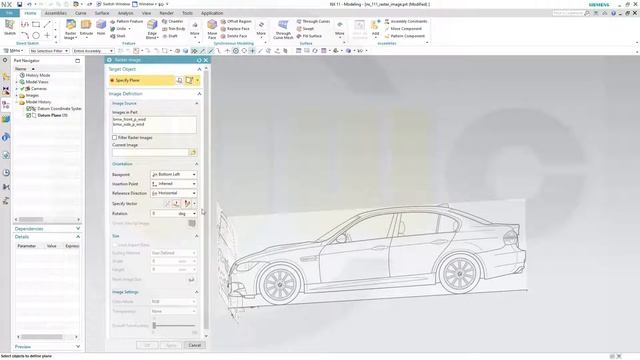
Task: Collapse the Image Settings section
Action: tap(196, 292)
